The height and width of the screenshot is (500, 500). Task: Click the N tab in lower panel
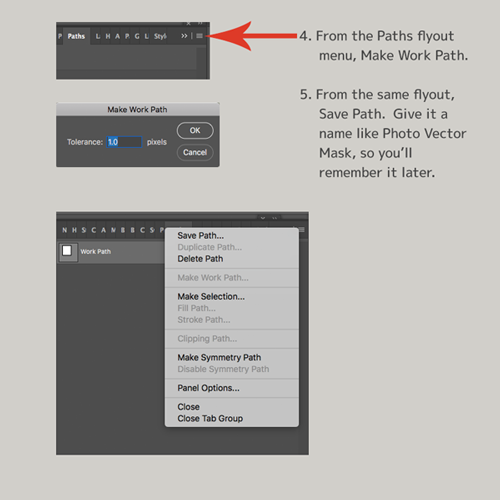(x=65, y=230)
